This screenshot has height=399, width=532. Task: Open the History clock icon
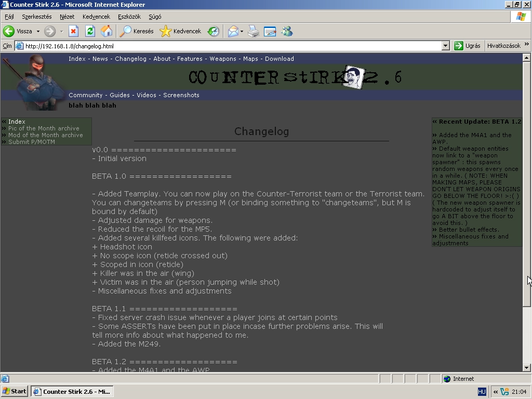coord(214,31)
